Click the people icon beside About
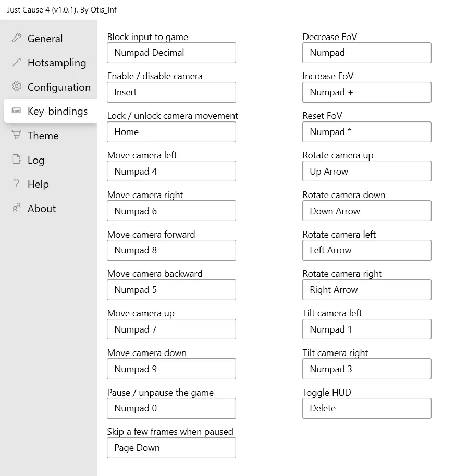468x476 pixels. [x=17, y=208]
